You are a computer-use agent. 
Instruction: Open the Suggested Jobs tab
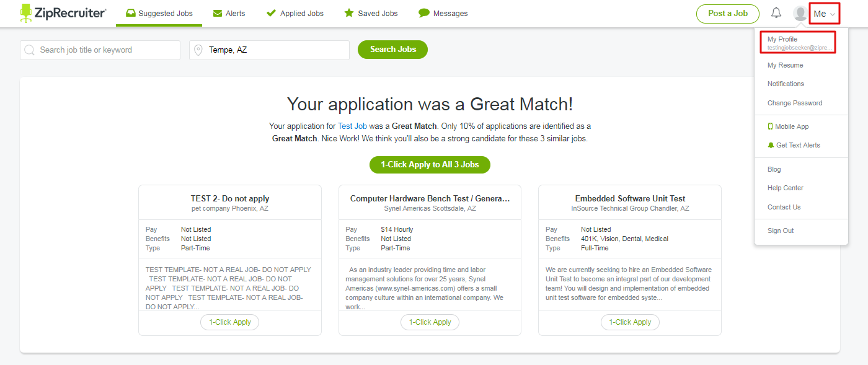(x=159, y=14)
